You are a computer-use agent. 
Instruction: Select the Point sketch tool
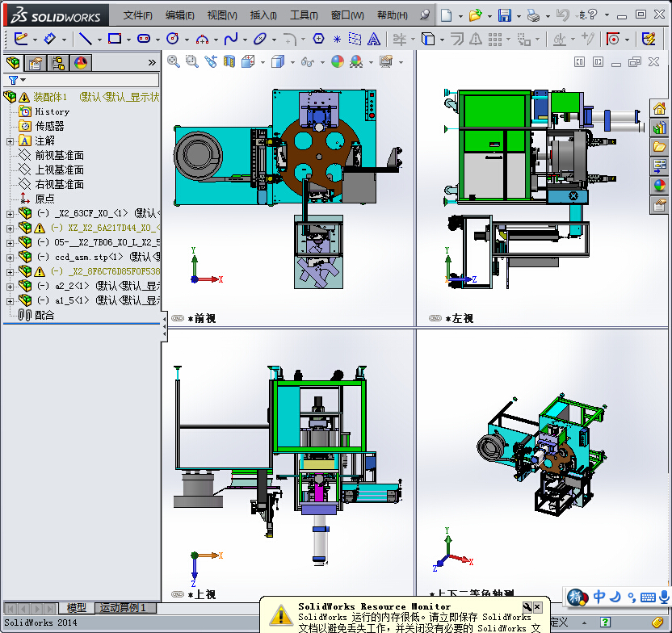point(338,40)
